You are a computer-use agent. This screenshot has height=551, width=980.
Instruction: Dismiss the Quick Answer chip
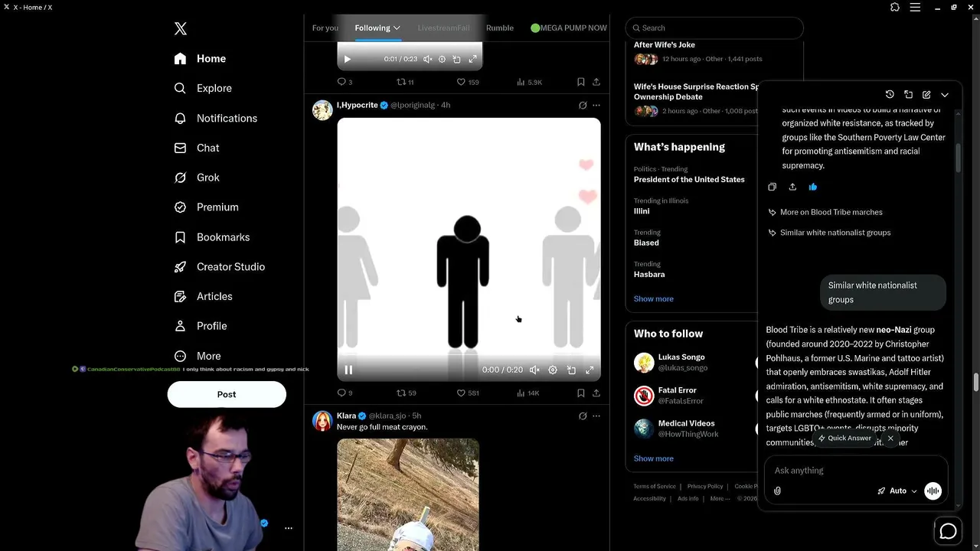[890, 439]
